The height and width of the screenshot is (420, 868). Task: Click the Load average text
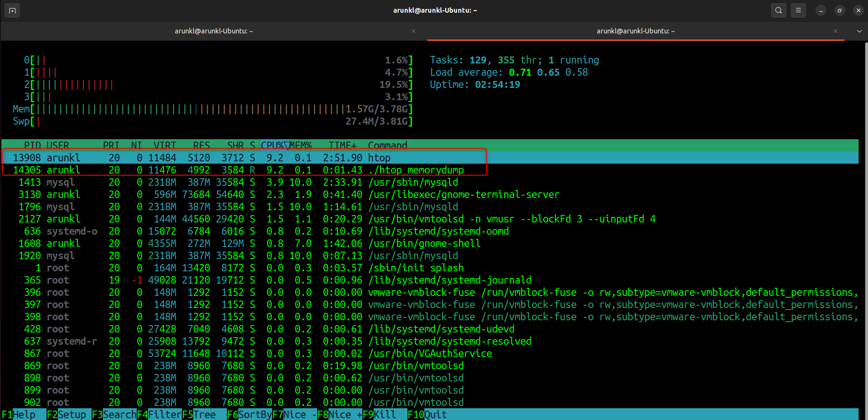(x=509, y=72)
